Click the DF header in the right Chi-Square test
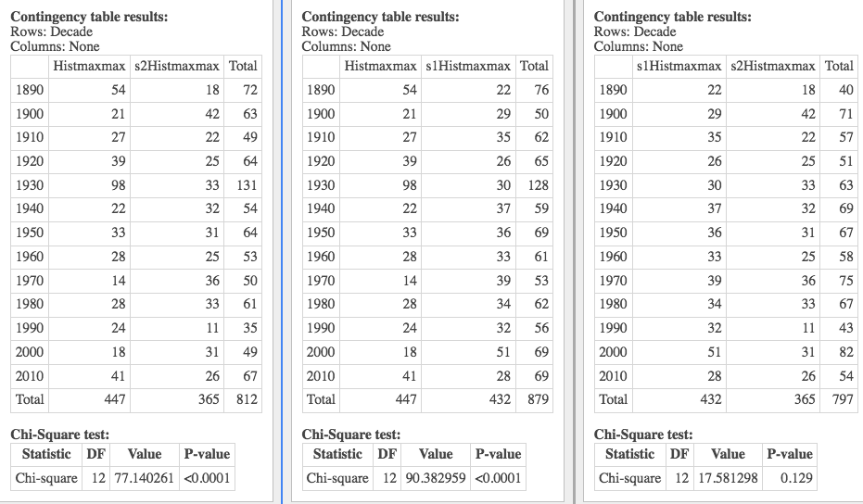The width and height of the screenshot is (863, 504). point(679,454)
